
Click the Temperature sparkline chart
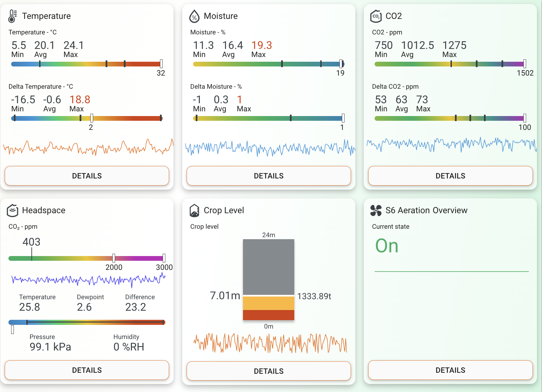click(x=86, y=147)
